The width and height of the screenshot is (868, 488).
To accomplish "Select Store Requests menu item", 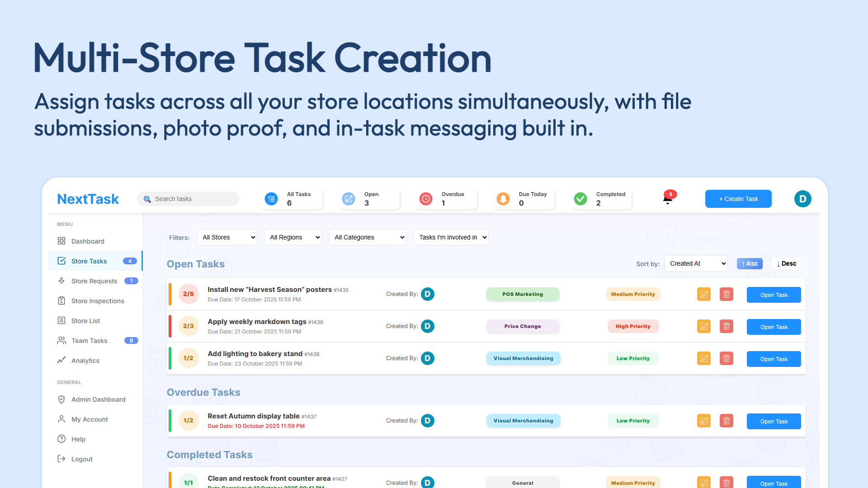I will [x=95, y=281].
